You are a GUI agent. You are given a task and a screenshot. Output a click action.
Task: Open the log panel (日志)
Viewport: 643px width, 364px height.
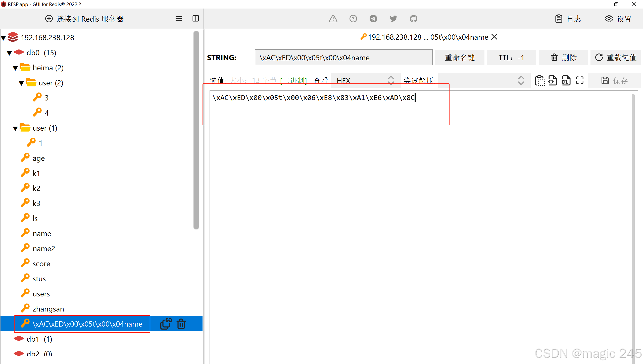pyautogui.click(x=568, y=19)
